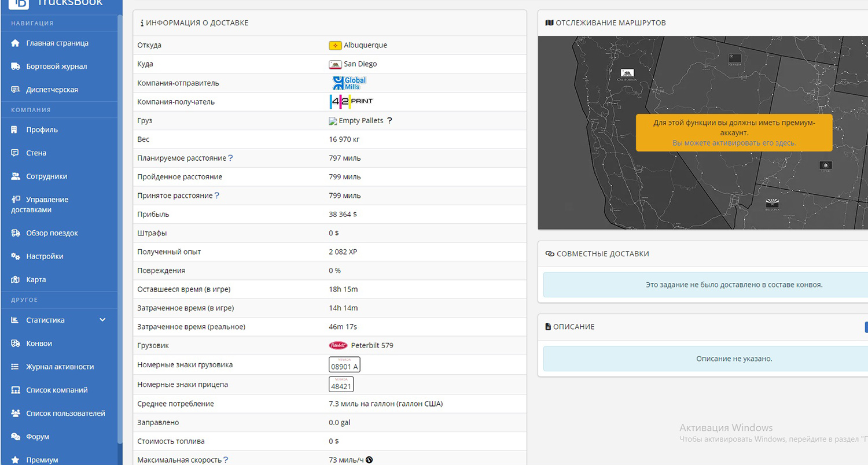Expand the Статистика submenu chevron
868x465 pixels.
102,320
